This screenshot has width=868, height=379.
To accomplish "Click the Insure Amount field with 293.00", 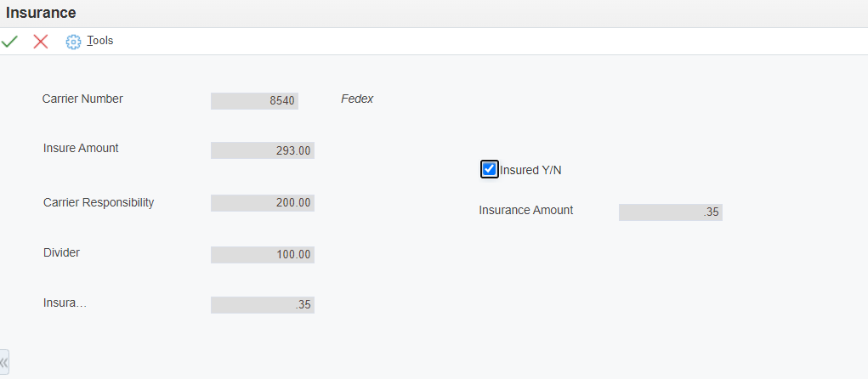I will pos(263,150).
